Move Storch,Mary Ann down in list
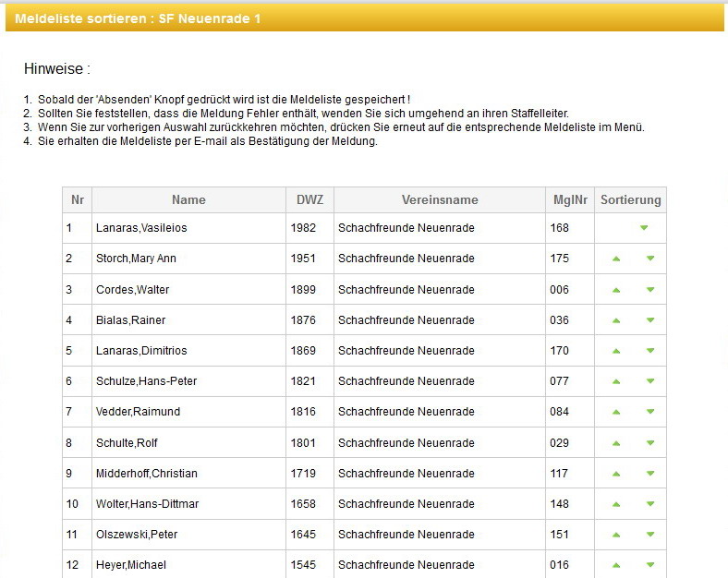Viewport: 728px width, 578px height. click(x=650, y=259)
